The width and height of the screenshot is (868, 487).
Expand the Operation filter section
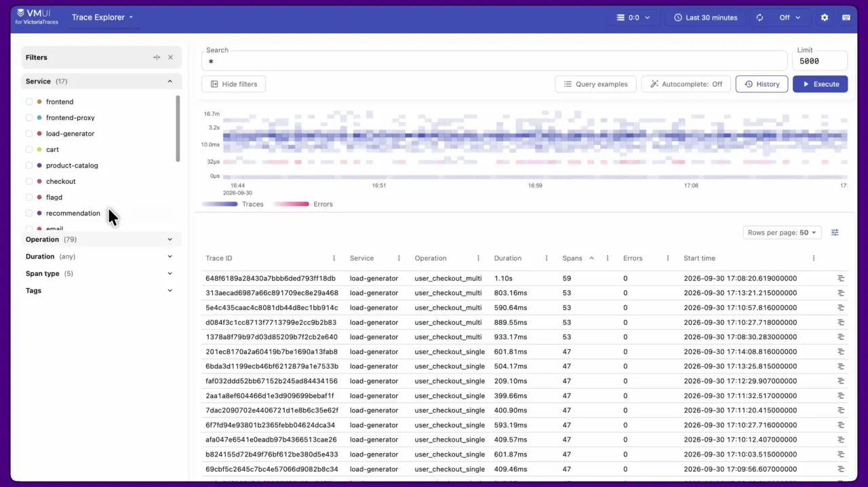point(101,239)
